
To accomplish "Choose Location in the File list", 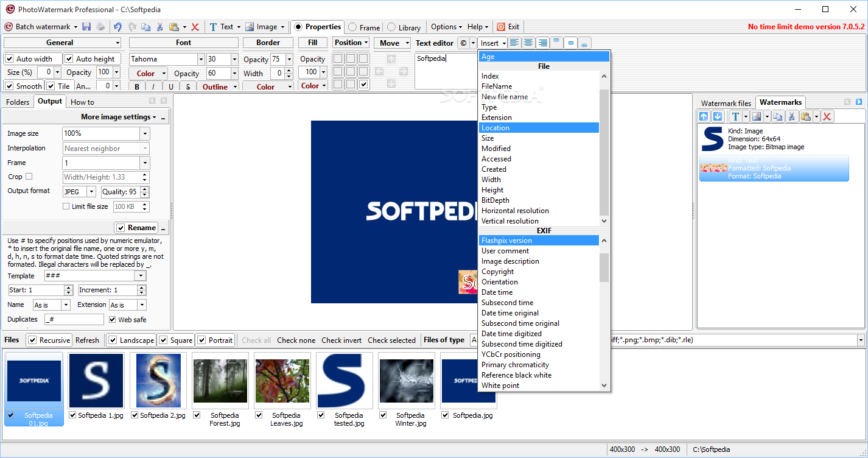I will coord(539,128).
